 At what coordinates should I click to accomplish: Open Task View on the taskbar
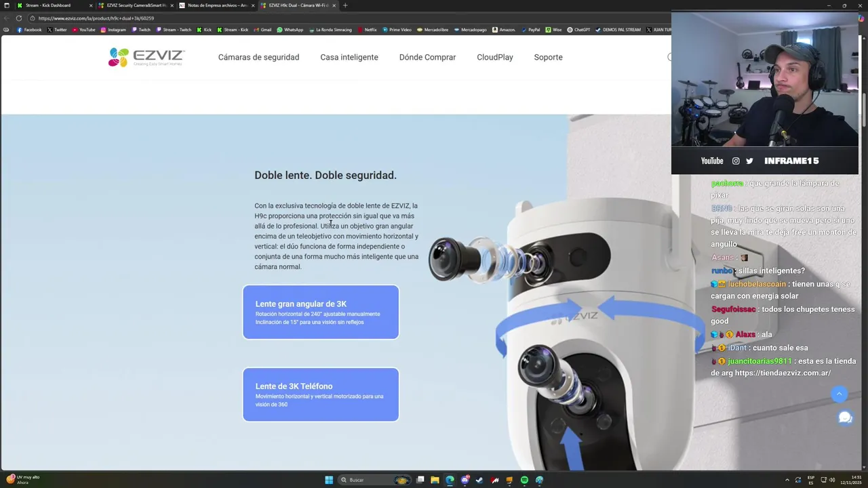click(420, 480)
